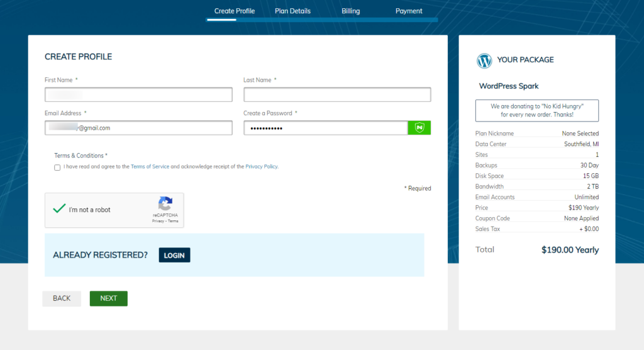
Task: Open the Terms of Service link
Action: (x=150, y=167)
